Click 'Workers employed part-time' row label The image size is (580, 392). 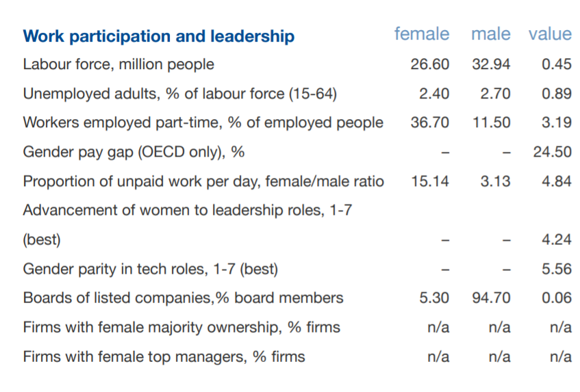[x=203, y=122]
